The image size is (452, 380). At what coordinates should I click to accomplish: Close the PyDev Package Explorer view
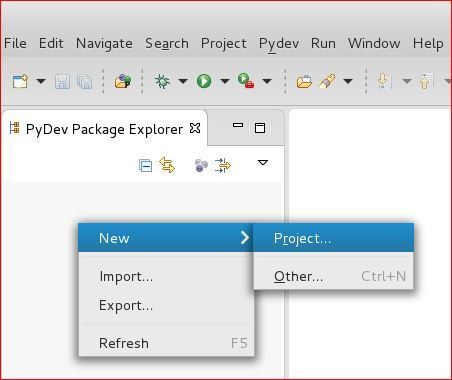point(195,128)
